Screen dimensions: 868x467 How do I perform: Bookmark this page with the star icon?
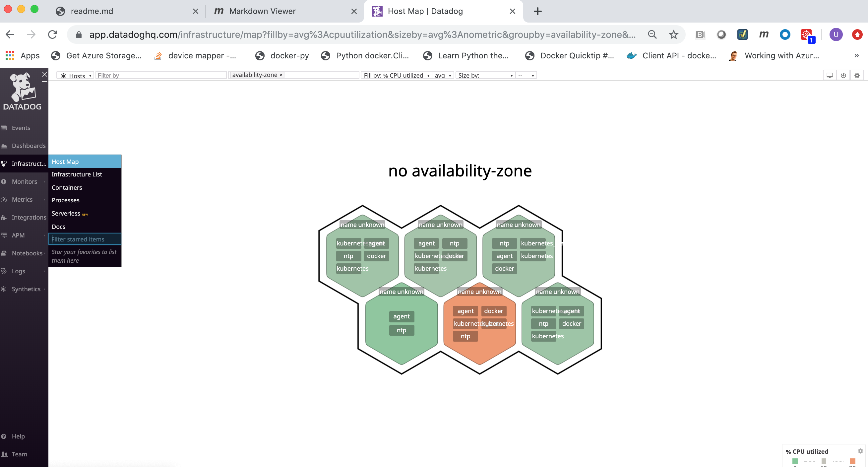point(673,34)
